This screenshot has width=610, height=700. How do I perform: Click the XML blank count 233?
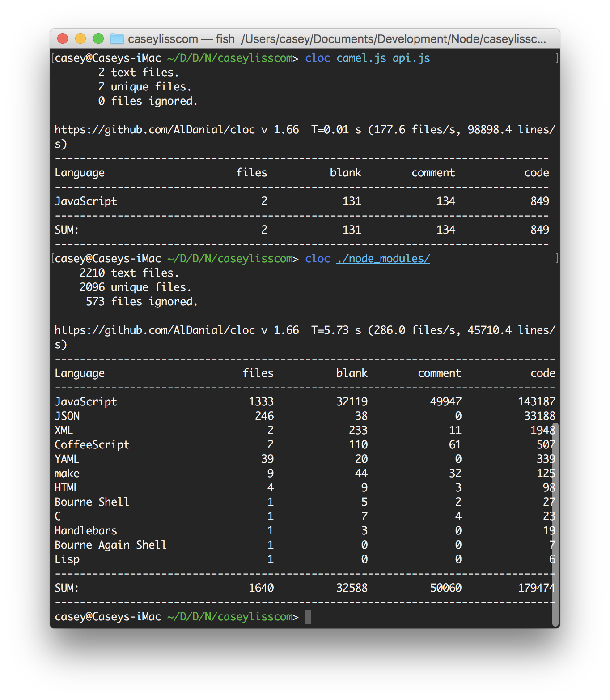358,431
